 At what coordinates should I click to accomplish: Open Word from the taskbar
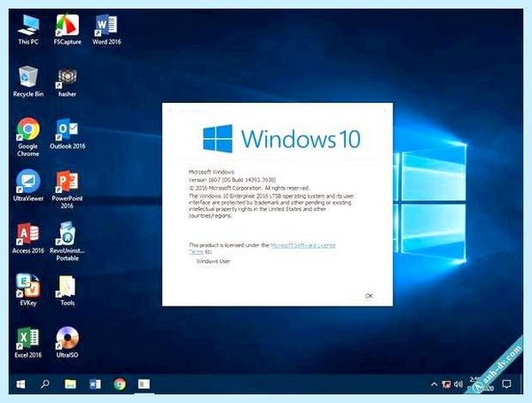pyautogui.click(x=95, y=384)
